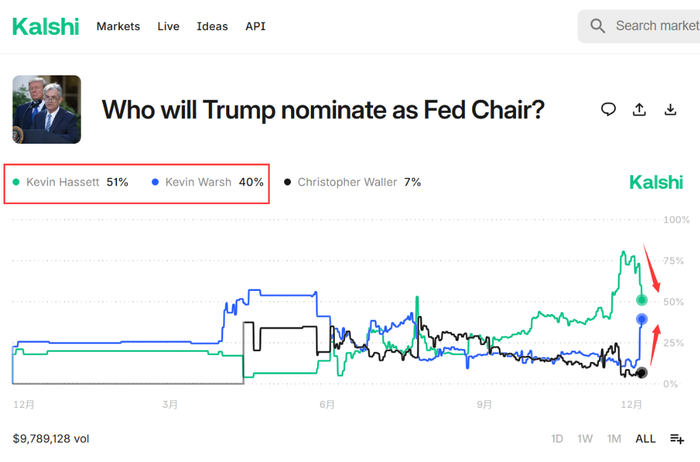The height and width of the screenshot is (462, 700).
Task: Switch the chart to 1W range
Action: coord(585,438)
